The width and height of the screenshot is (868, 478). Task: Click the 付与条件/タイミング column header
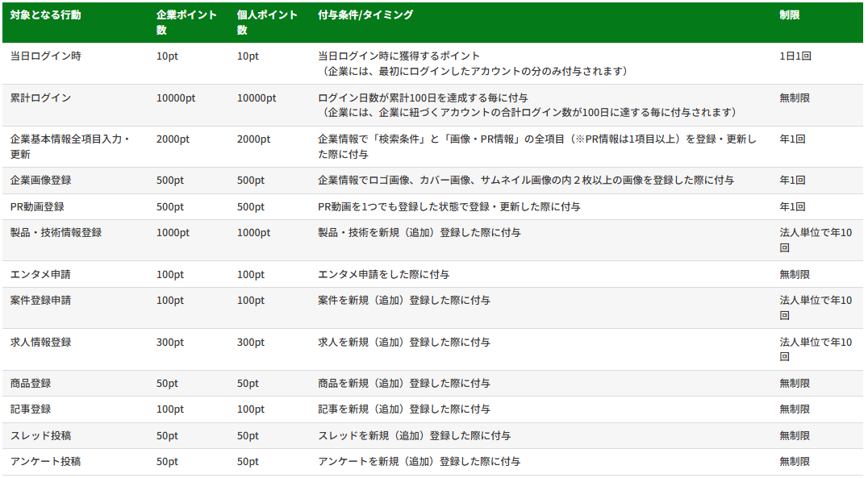coord(365,15)
